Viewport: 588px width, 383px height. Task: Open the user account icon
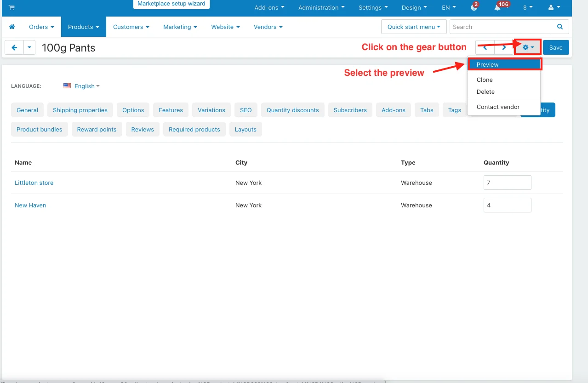(x=554, y=8)
